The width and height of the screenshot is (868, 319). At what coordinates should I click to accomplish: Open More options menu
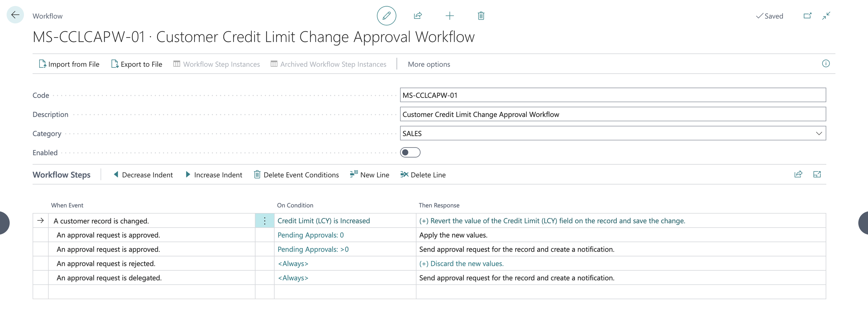pyautogui.click(x=429, y=64)
